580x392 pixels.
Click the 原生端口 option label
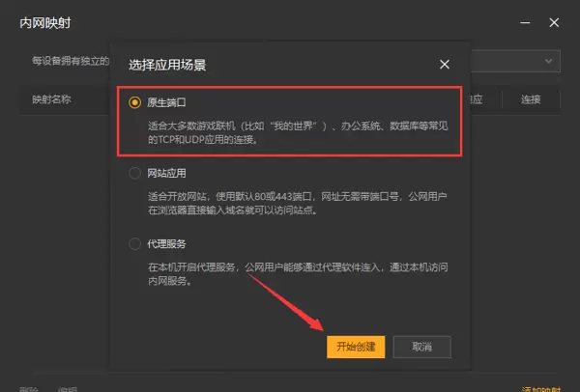166,102
